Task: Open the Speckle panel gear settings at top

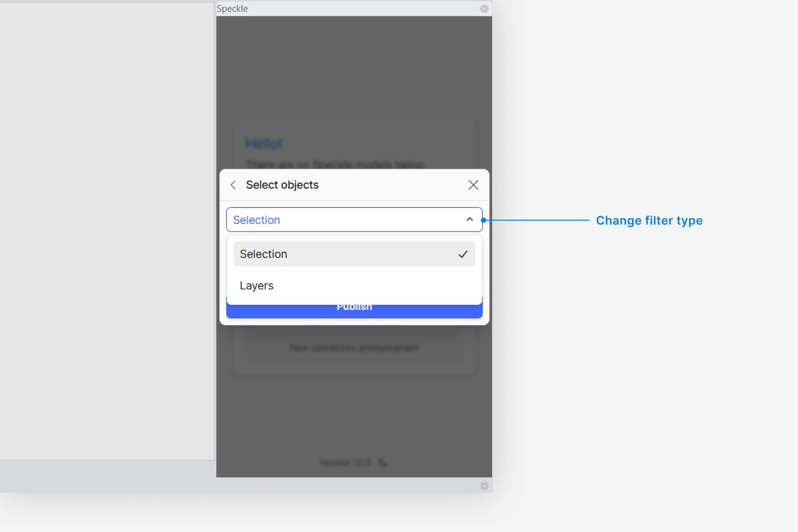Action: (x=484, y=9)
